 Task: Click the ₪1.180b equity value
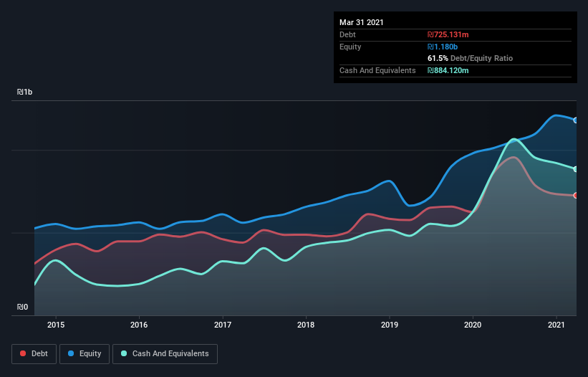(443, 47)
